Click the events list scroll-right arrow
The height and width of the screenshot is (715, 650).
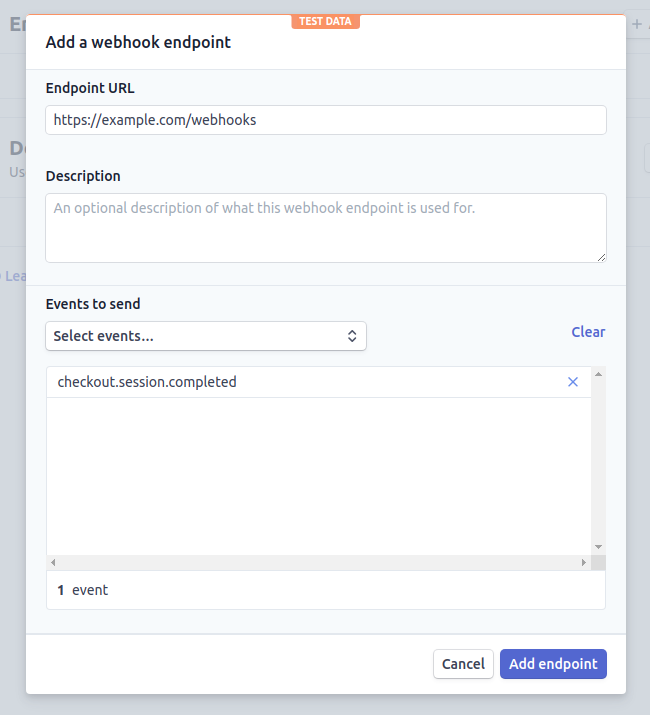[x=584, y=563]
